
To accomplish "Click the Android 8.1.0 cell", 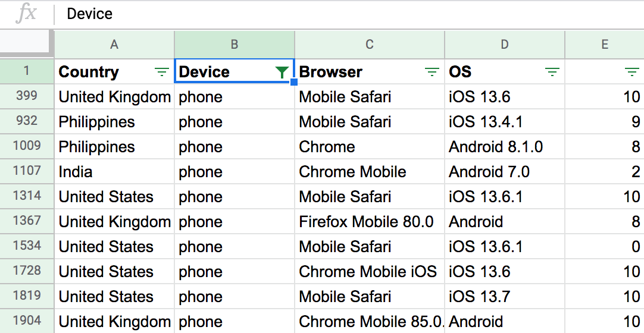I will tap(496, 147).
